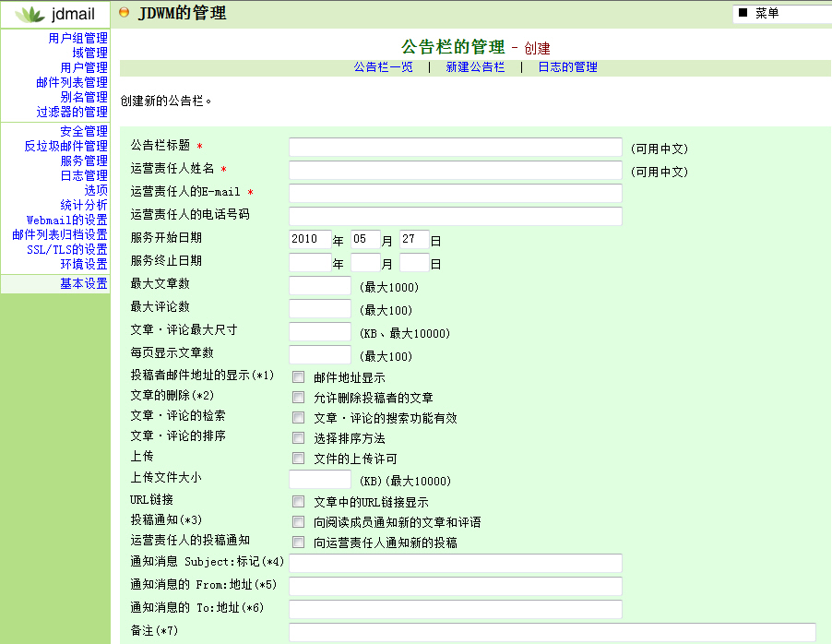The image size is (832, 644).
Task: Go to 邮件列表管理
Action: click(72, 82)
